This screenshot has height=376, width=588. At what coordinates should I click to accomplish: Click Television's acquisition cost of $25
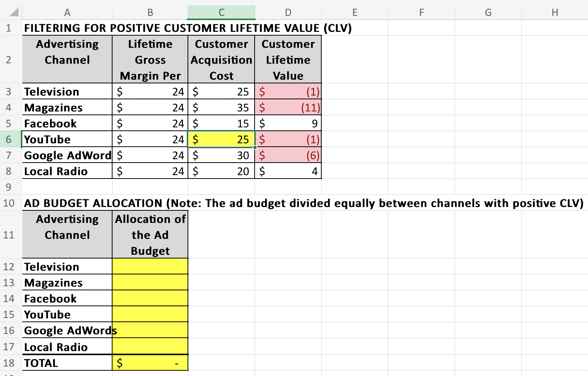(x=221, y=91)
